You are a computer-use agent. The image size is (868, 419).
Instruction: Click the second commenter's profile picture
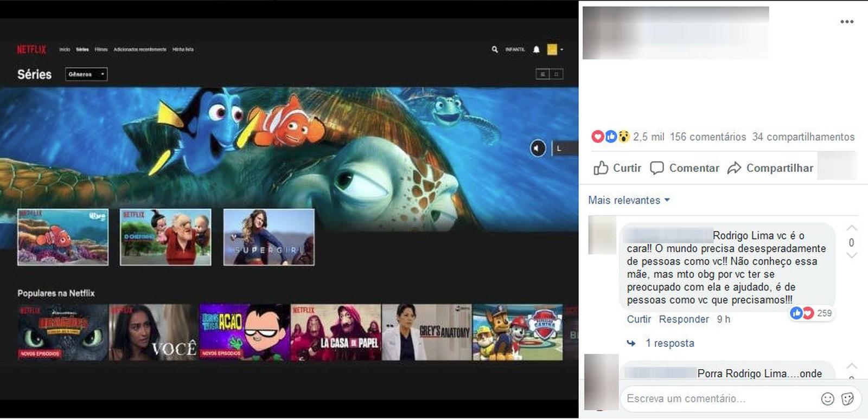click(x=602, y=382)
